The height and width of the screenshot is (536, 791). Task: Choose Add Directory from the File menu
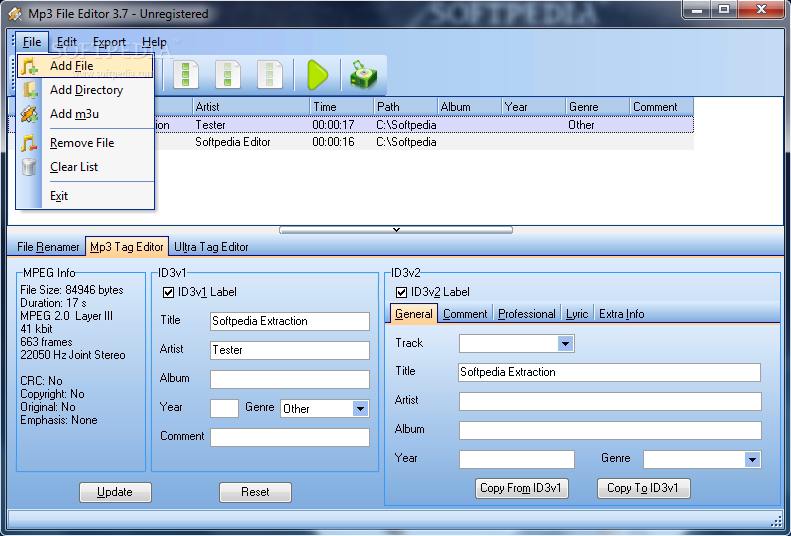[85, 90]
